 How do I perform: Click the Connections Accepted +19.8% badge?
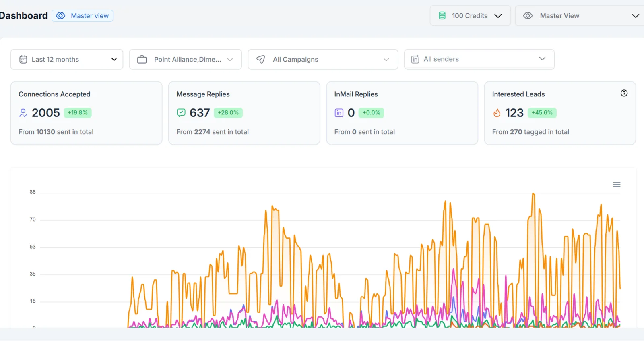pos(78,113)
